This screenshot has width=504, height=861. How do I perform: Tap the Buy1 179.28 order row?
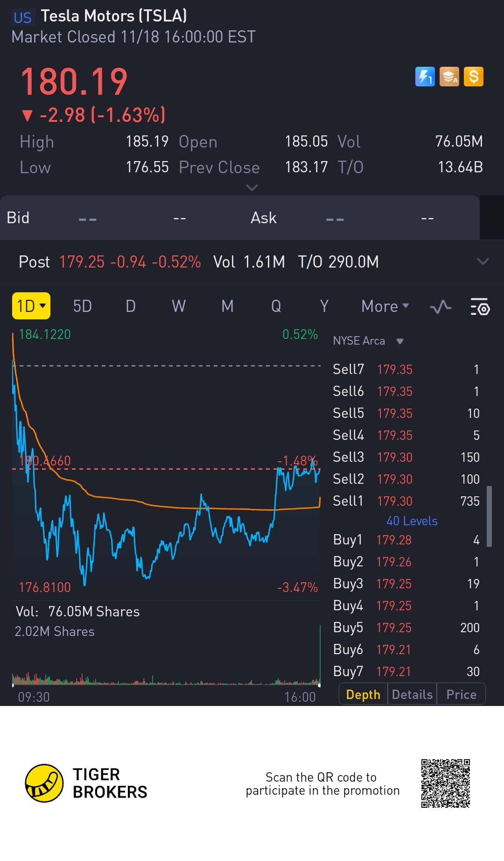pyautogui.click(x=406, y=540)
